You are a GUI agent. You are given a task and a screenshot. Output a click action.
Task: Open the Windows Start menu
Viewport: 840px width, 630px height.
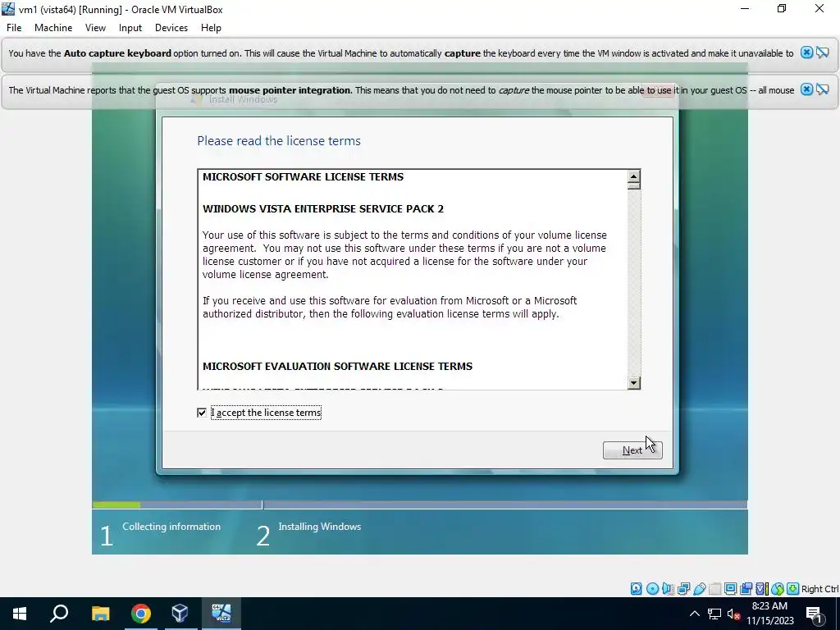tap(20, 614)
